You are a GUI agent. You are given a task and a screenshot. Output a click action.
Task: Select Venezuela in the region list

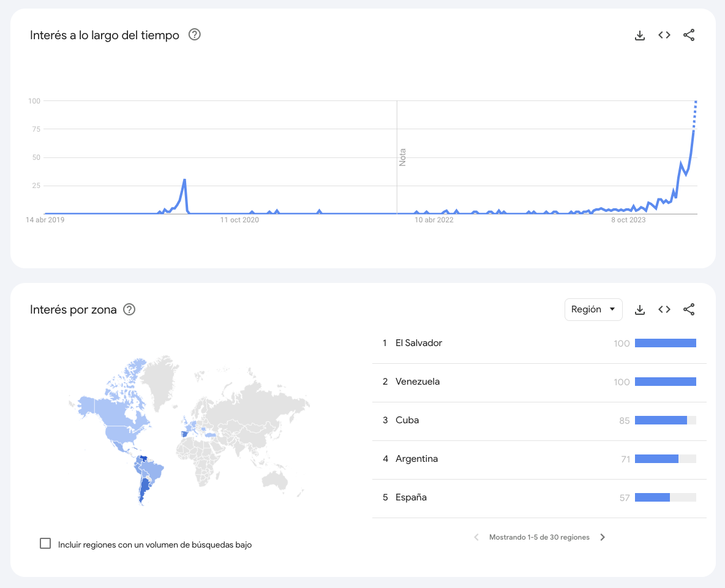point(418,382)
